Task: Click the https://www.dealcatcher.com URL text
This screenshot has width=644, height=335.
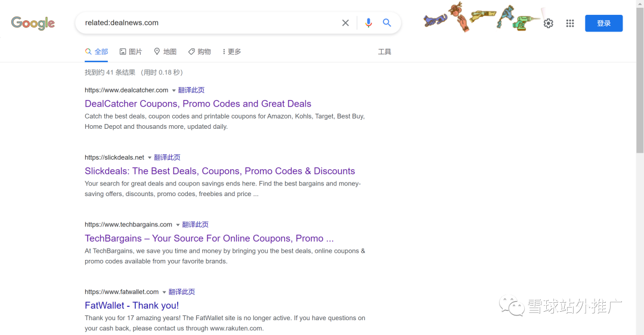Action: (x=126, y=90)
